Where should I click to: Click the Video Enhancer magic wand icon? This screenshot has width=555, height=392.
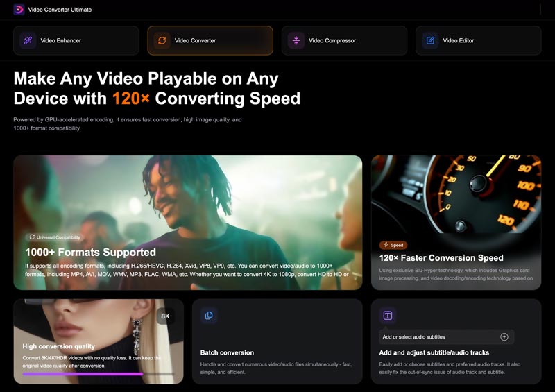click(28, 40)
